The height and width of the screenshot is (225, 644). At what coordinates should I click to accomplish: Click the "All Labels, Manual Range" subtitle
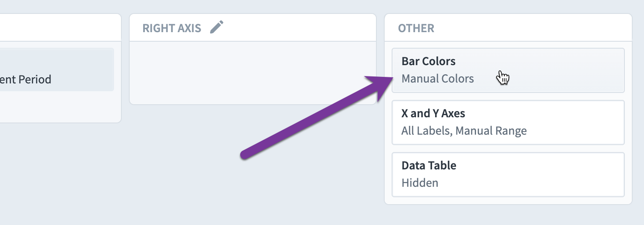(x=464, y=131)
